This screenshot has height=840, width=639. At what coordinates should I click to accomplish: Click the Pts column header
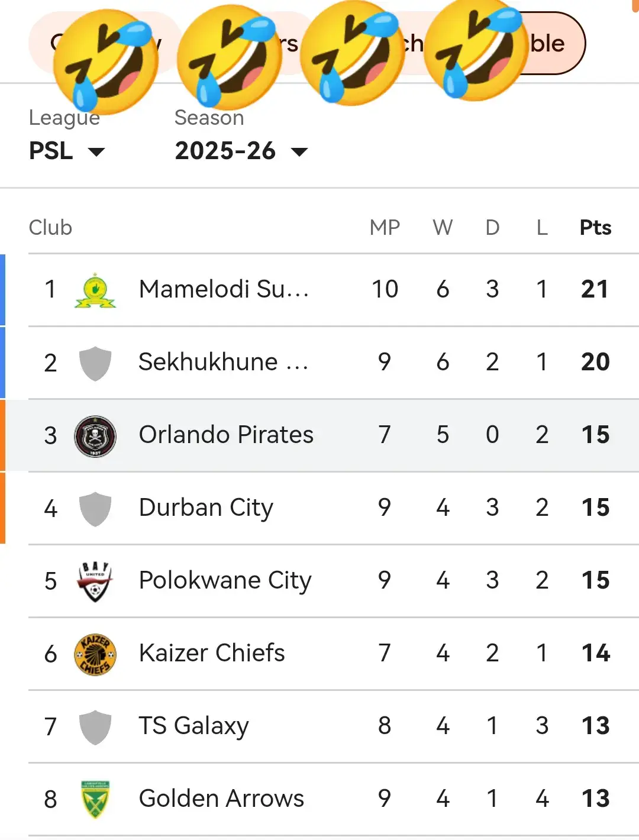point(595,228)
